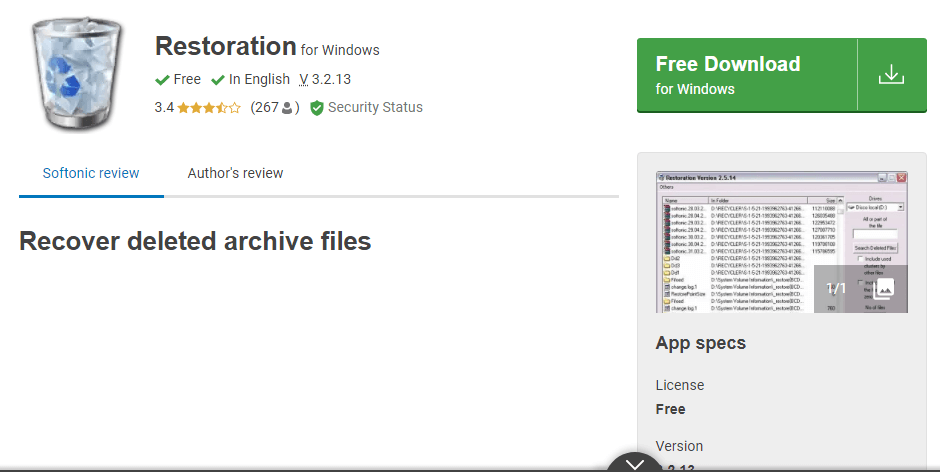Image resolution: width=940 pixels, height=472 pixels.
Task: Click the green checkmark next to In English
Action: [218, 80]
